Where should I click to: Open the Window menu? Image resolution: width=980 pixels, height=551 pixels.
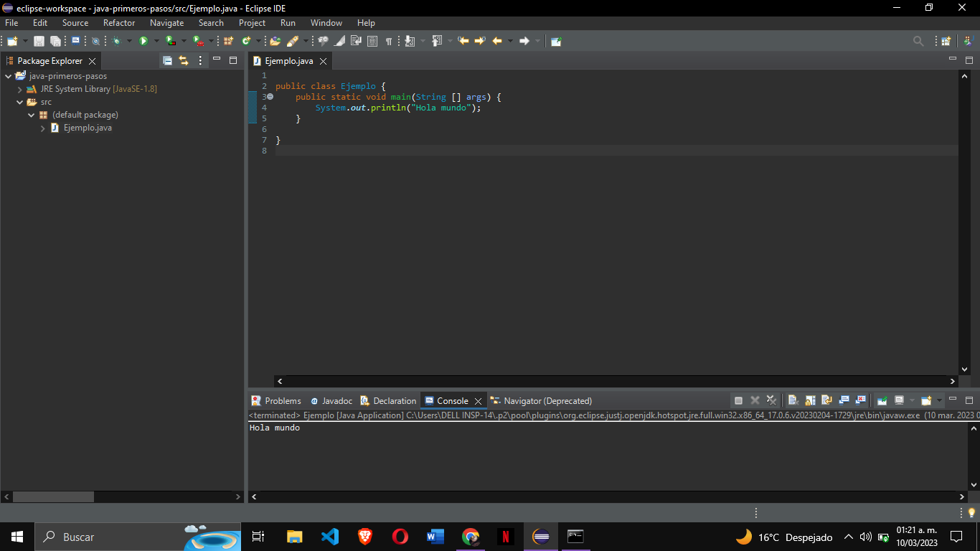tap(326, 23)
